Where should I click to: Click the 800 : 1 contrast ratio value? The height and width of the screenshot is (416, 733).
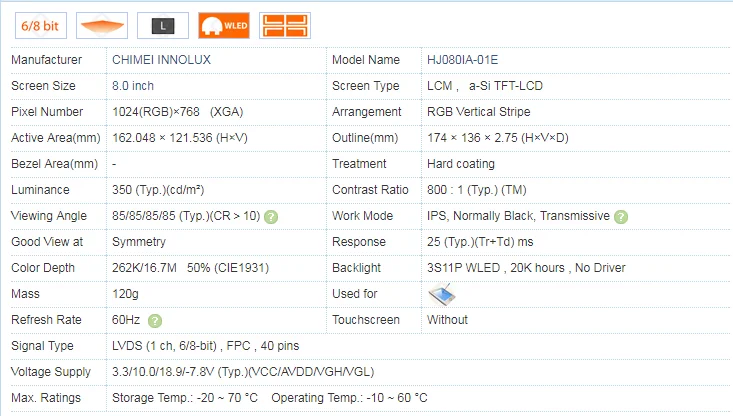pyautogui.click(x=477, y=190)
